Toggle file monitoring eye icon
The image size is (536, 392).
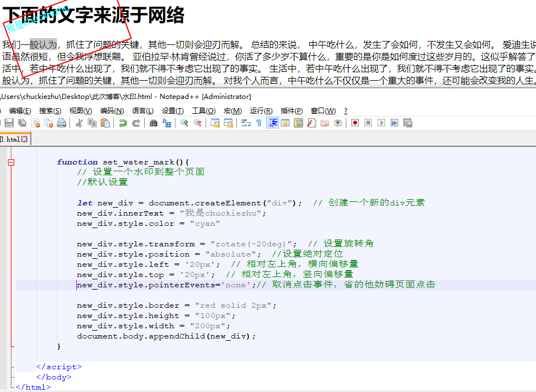[338, 123]
